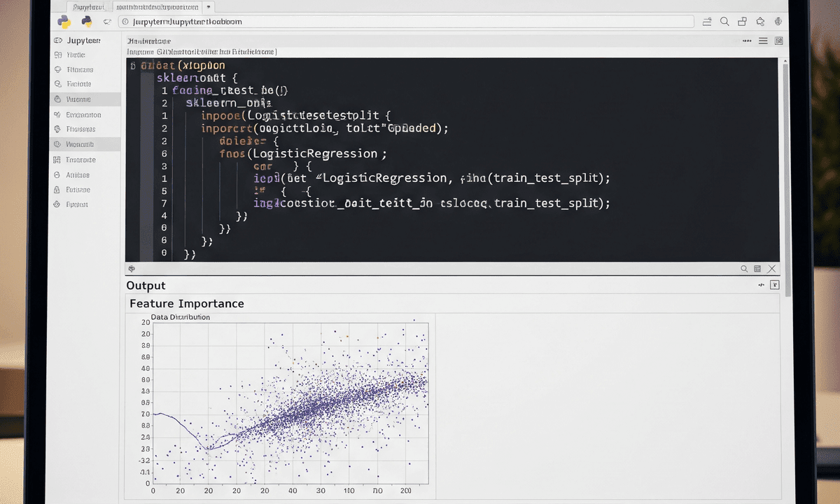This screenshot has height=504, width=840.
Task: Open the browser search with the magnifier icon
Action: coord(724,22)
